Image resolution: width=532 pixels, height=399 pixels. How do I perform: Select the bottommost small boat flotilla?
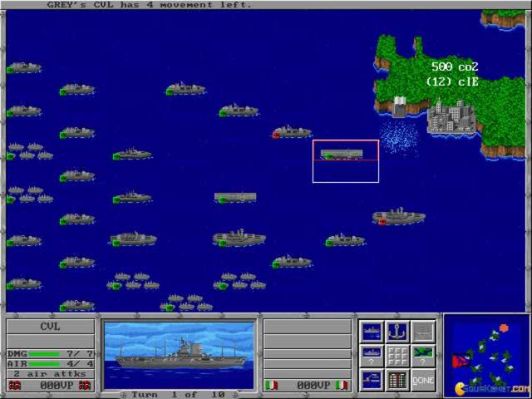tap(186, 303)
